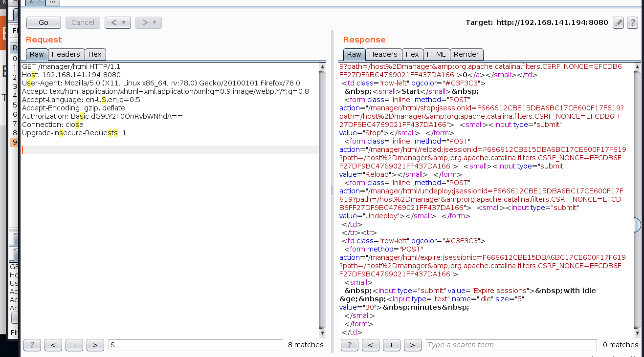644x357 pixels.
Task: Click the 'Connection: close' header line
Action: pos(53,125)
